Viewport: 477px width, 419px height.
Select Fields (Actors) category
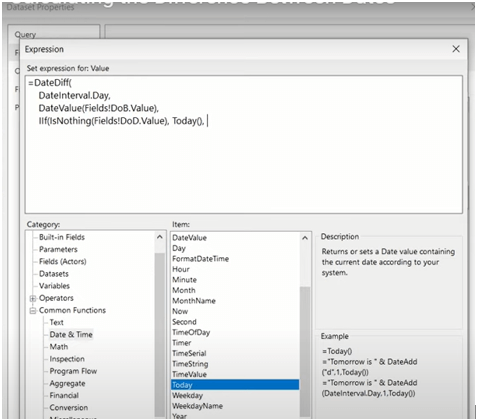click(62, 261)
